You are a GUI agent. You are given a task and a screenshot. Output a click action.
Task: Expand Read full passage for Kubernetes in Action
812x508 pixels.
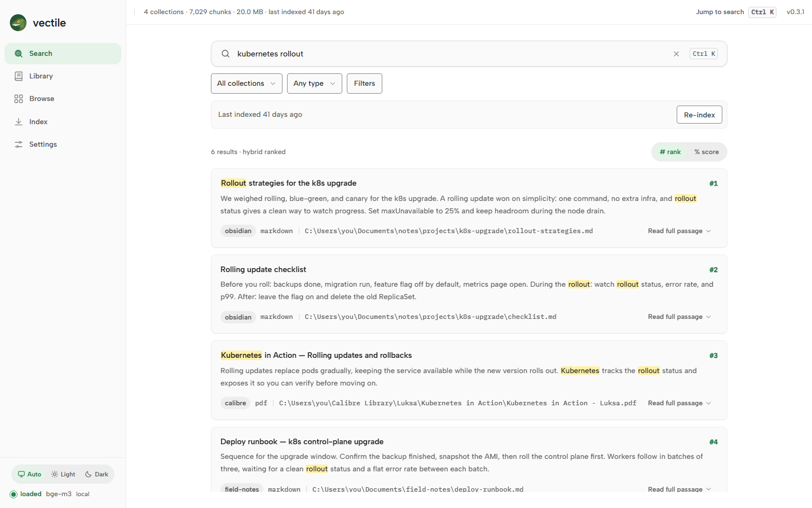pyautogui.click(x=679, y=403)
